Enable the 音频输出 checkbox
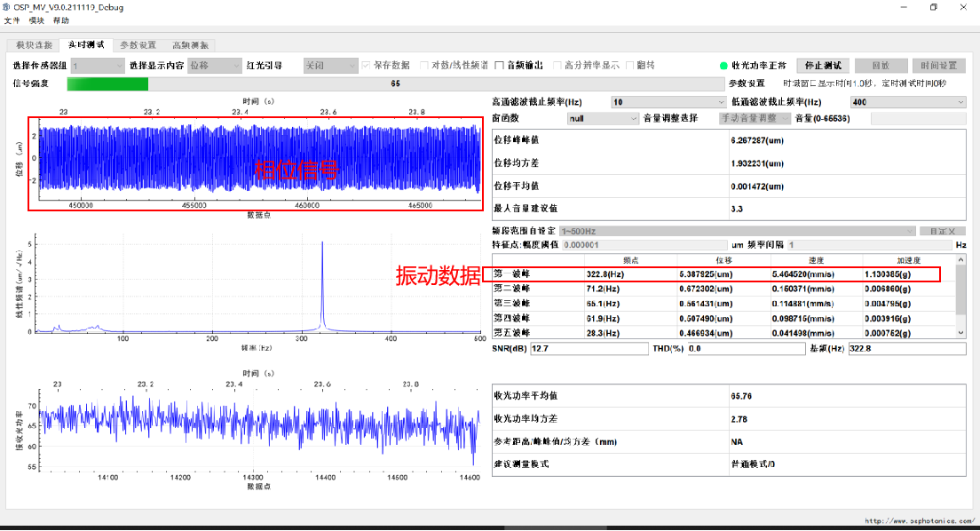Viewport: 980px width, 531px height. coord(499,66)
